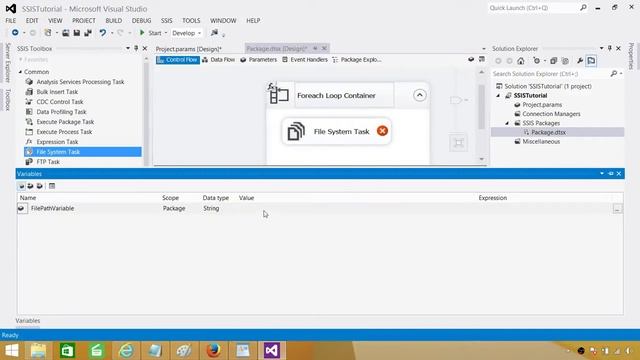Click the Search Solution Explorer field
The image size is (640, 360).
(551, 74)
